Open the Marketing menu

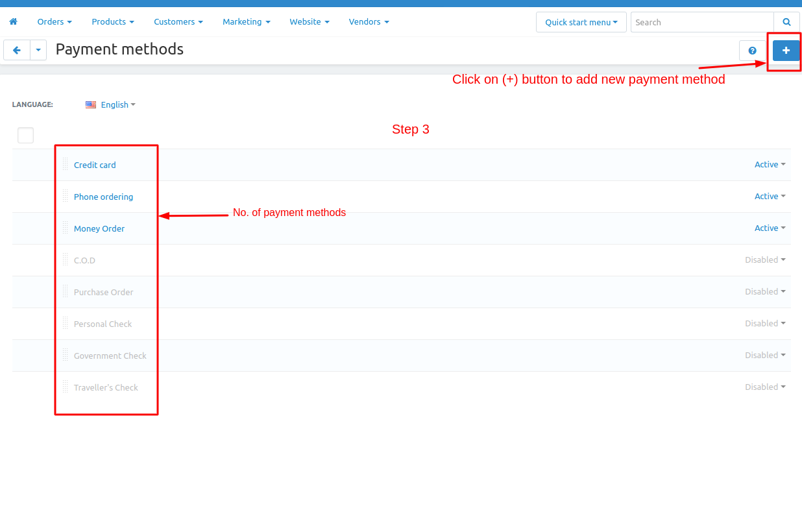pyautogui.click(x=246, y=22)
